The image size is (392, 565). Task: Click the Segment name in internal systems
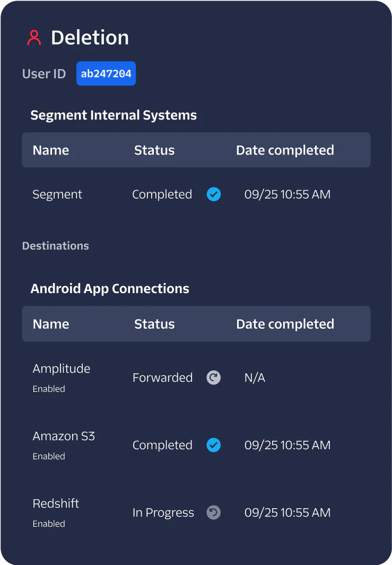tap(57, 194)
